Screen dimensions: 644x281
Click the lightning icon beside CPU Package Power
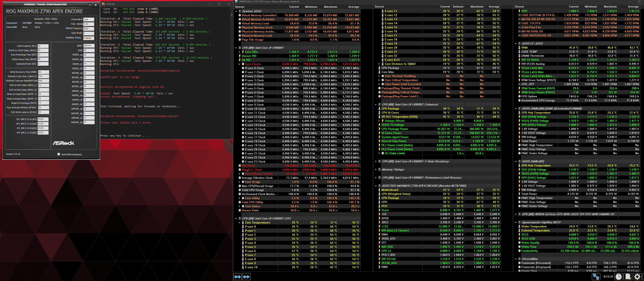(x=380, y=129)
